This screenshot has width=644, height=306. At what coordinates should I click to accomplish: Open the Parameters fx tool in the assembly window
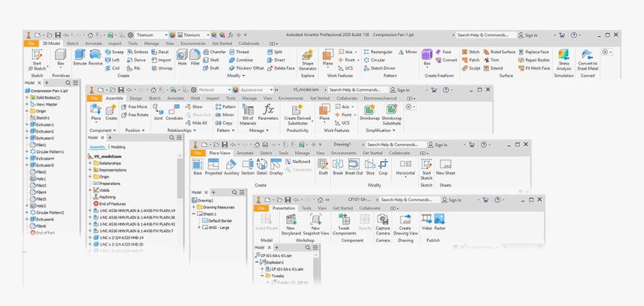pyautogui.click(x=268, y=112)
